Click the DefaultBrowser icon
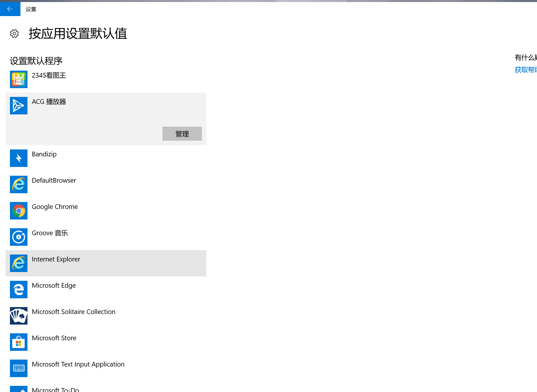 [x=19, y=184]
